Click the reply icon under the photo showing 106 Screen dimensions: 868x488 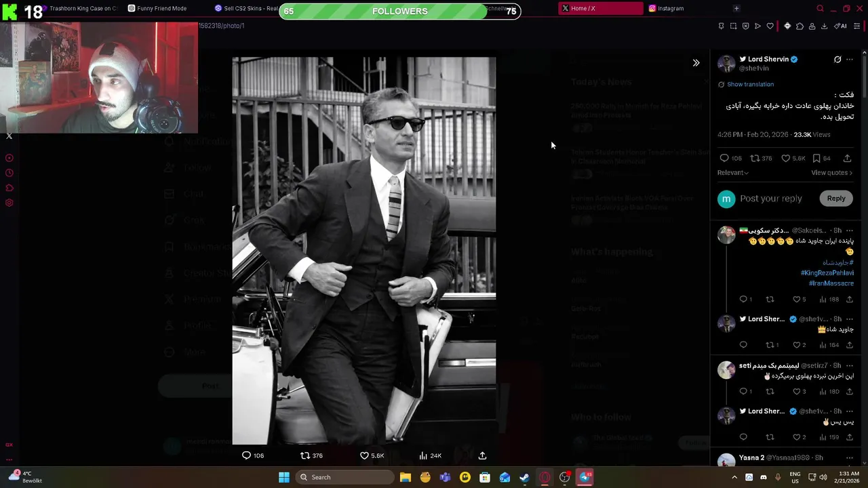coord(246,455)
